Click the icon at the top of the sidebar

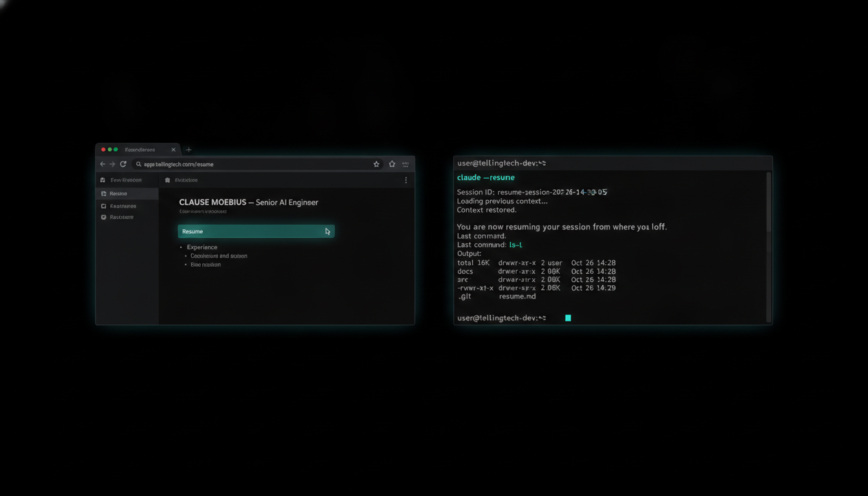click(x=103, y=180)
